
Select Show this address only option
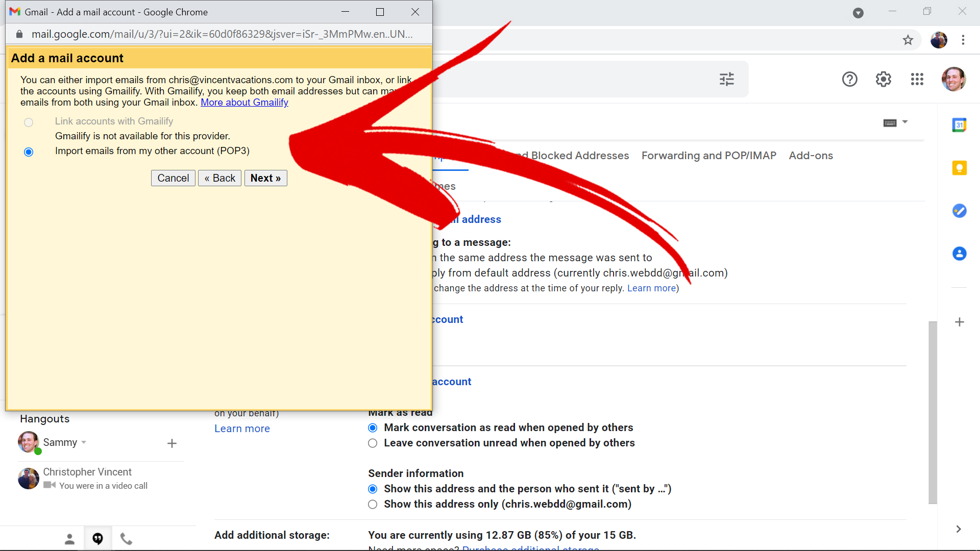(373, 505)
